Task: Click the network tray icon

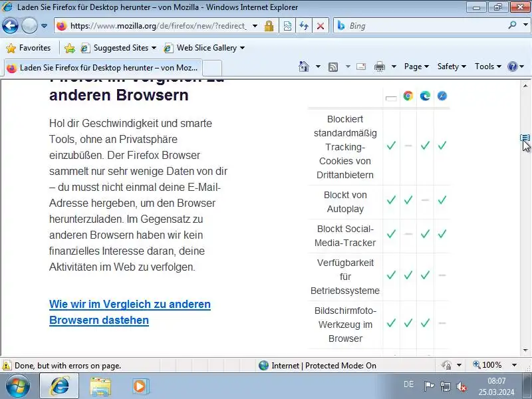Action: coord(445,386)
